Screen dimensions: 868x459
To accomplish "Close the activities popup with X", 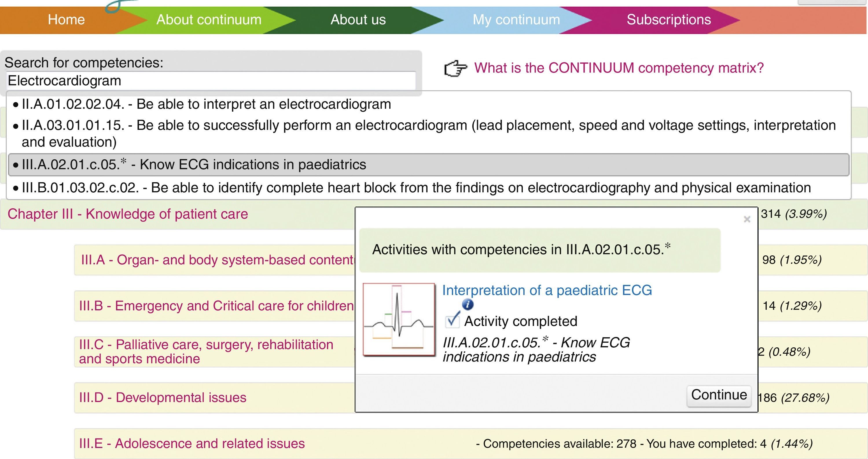I will (x=747, y=219).
